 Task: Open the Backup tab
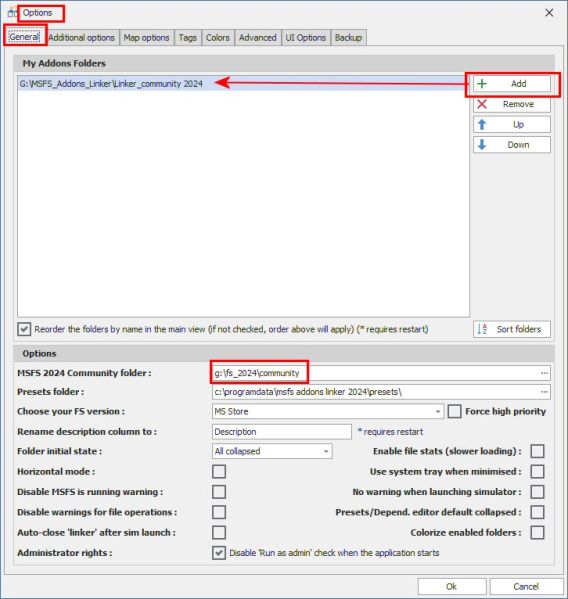[x=348, y=37]
